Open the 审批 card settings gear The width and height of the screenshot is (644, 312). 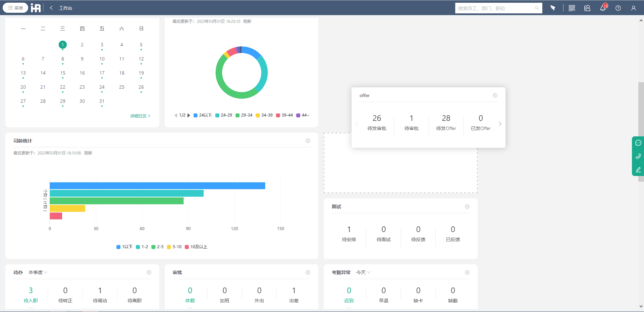tap(308, 272)
